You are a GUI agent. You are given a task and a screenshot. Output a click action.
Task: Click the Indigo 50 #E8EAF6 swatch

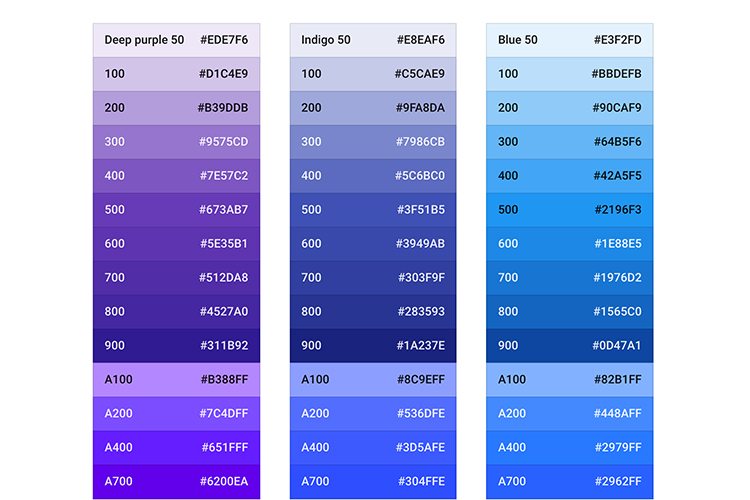tap(373, 40)
